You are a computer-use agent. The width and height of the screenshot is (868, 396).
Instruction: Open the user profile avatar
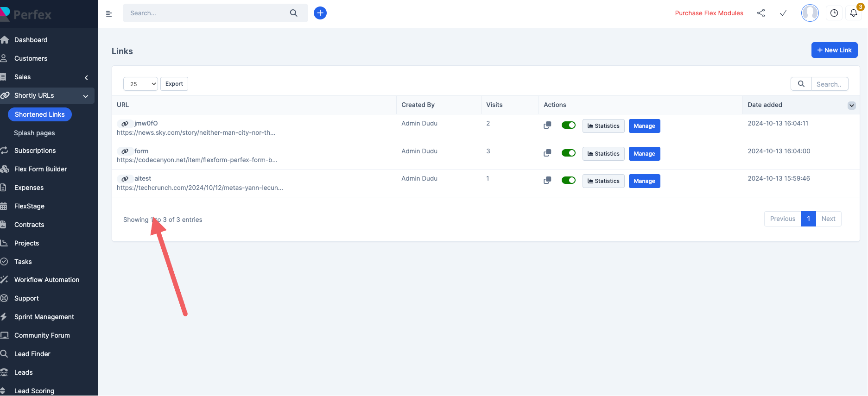pyautogui.click(x=810, y=13)
